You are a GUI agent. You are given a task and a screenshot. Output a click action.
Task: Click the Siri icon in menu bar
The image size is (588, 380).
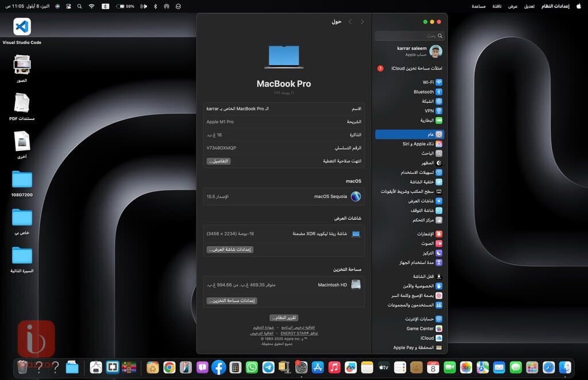[x=57, y=6]
